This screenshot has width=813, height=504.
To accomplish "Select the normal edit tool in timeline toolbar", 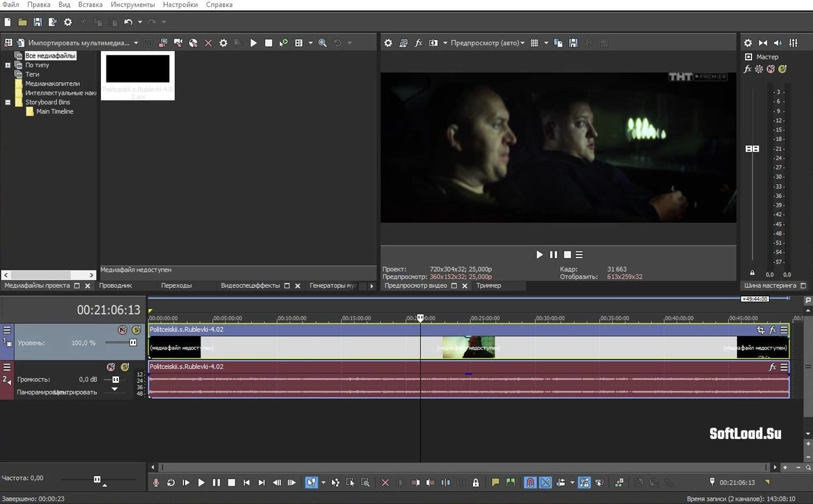I will pos(311,482).
